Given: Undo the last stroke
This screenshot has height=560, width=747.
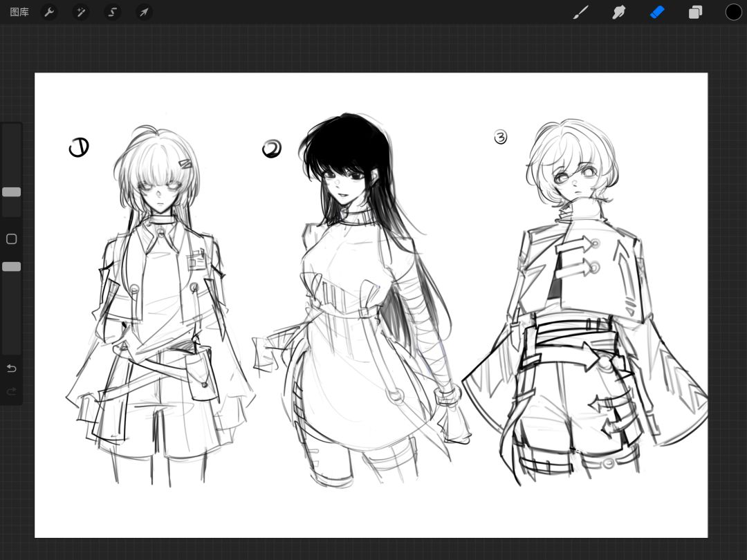Looking at the screenshot, I should pyautogui.click(x=12, y=368).
